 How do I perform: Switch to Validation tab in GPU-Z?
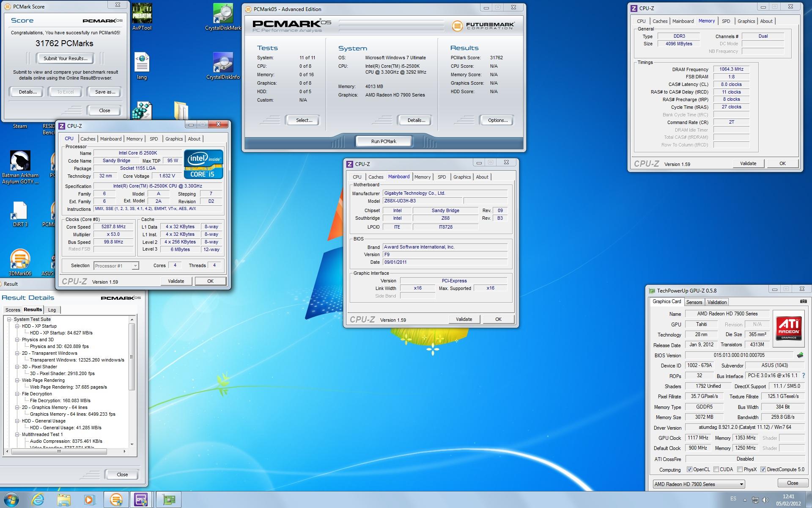[717, 302]
